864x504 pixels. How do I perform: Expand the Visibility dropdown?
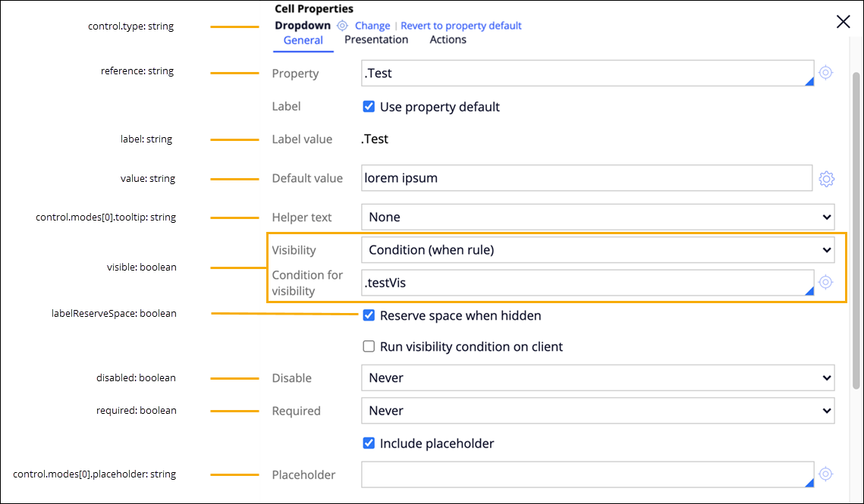coord(597,249)
